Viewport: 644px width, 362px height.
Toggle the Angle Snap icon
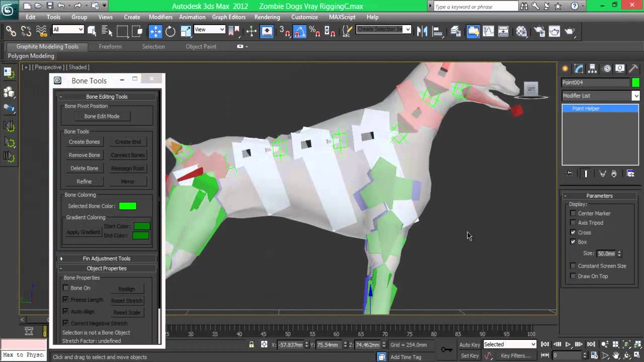[300, 31]
